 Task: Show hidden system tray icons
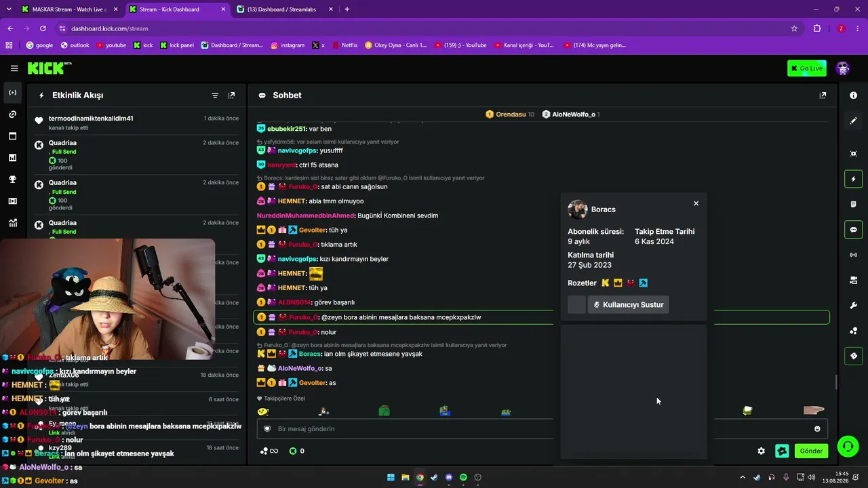click(x=743, y=477)
